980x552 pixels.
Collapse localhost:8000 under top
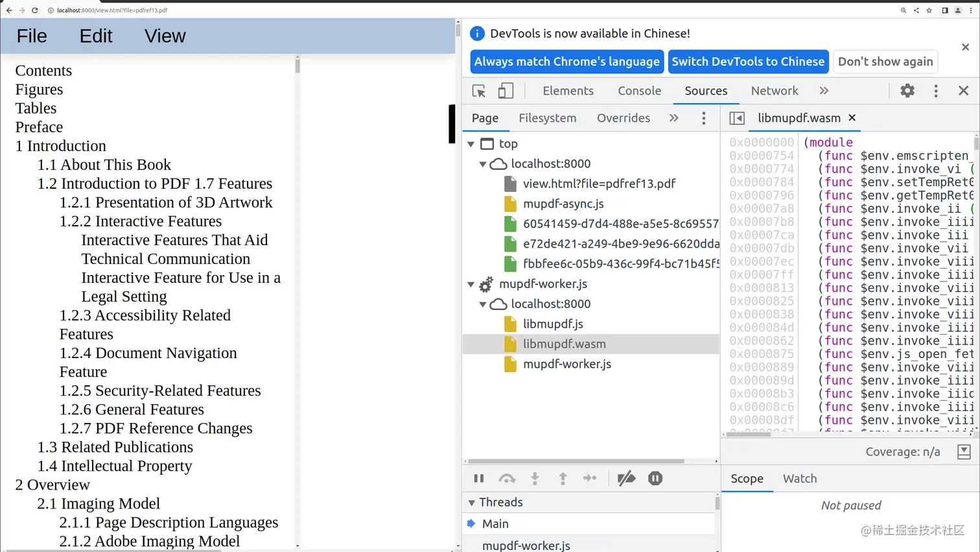[483, 164]
